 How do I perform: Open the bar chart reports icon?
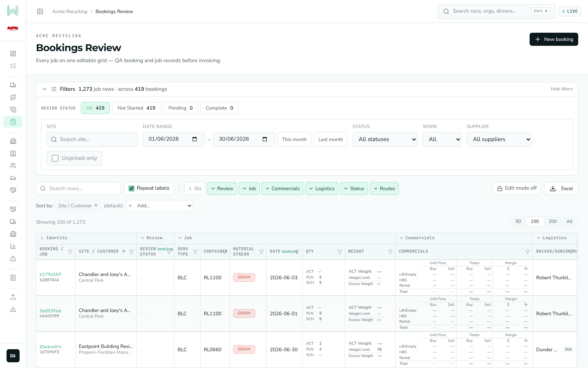pyautogui.click(x=13, y=246)
